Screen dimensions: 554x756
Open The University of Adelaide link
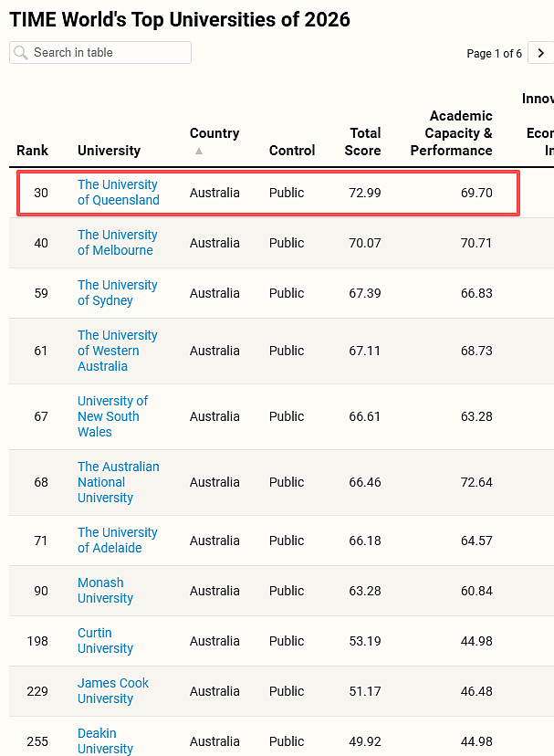tap(117, 540)
